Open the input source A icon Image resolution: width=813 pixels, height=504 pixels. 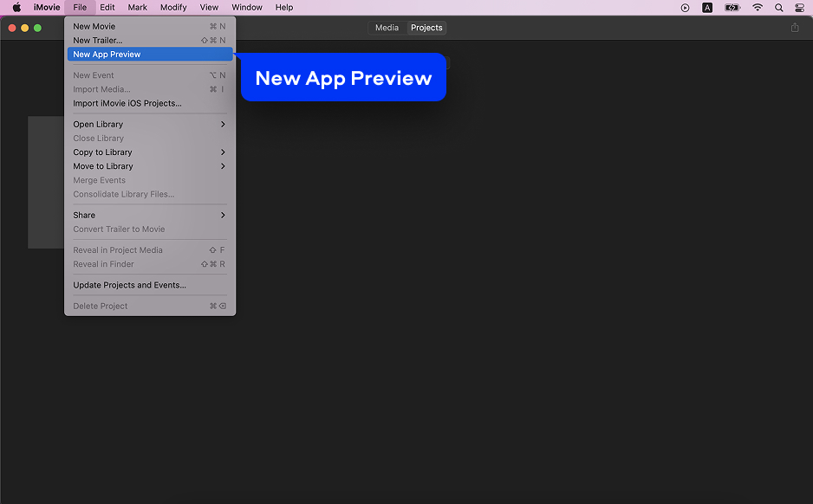(707, 7)
